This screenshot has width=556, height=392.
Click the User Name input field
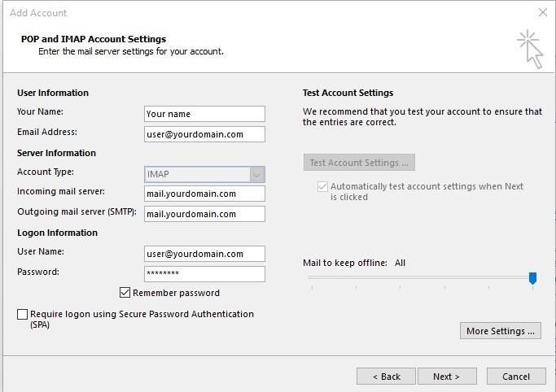pyautogui.click(x=204, y=254)
